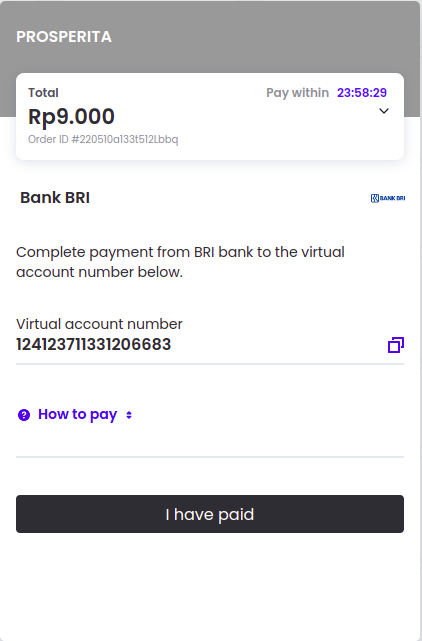Select the virtual account number 124123711331206683
This screenshot has width=422, height=641.
[94, 344]
